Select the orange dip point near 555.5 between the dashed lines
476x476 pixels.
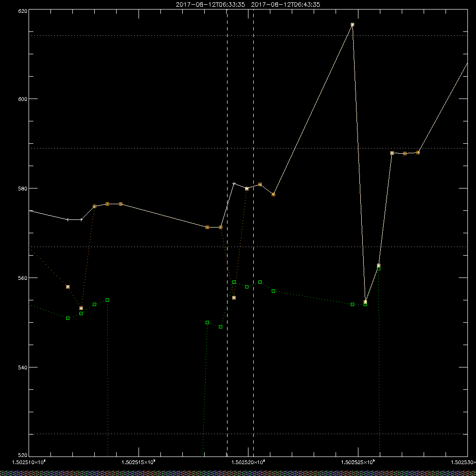tap(234, 297)
